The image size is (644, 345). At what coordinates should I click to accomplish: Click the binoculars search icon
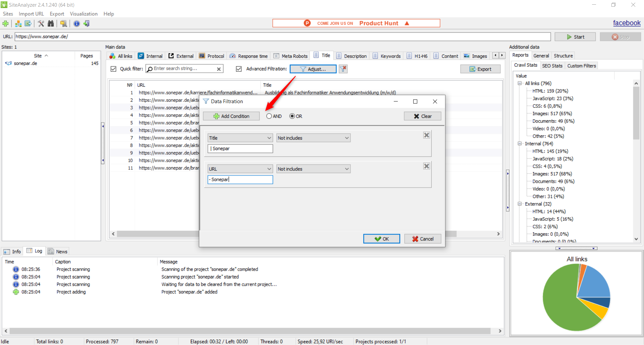coord(51,23)
